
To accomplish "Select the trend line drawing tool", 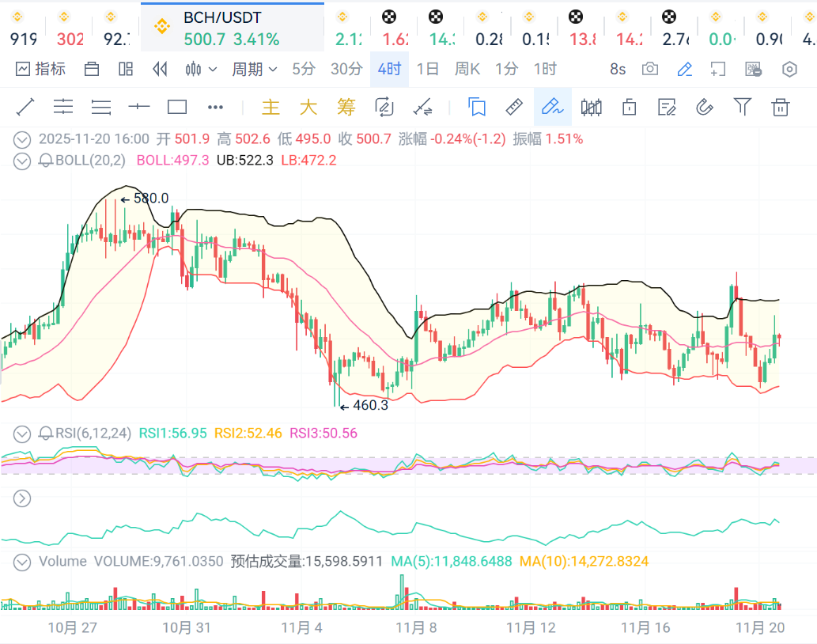I will (25, 107).
